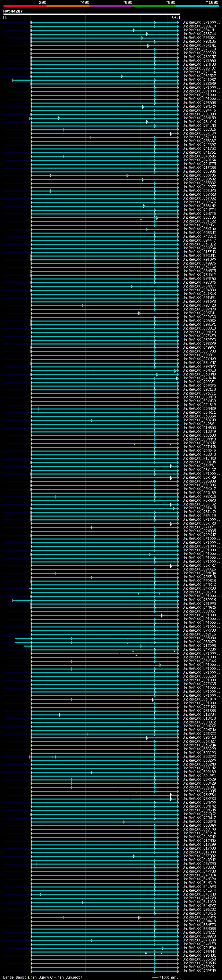Open hit UniRef100_Q84JH1
The image size is (222, 980).
[199, 30]
